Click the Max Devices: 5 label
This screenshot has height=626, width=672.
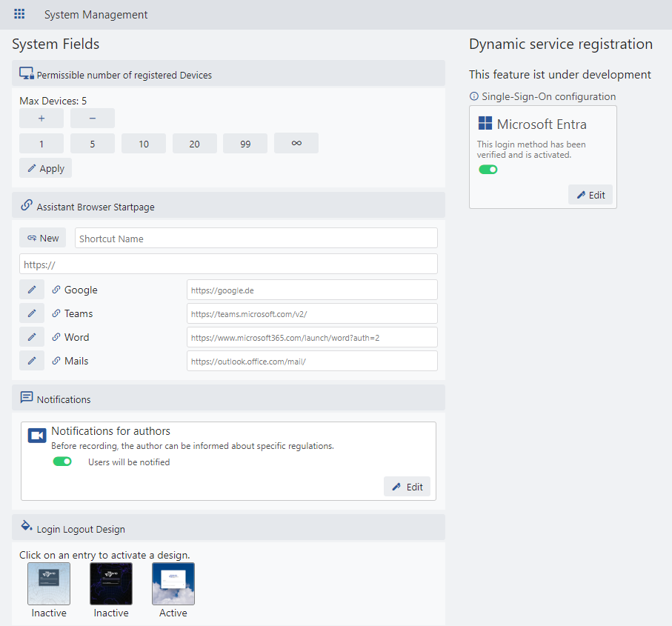tap(53, 101)
